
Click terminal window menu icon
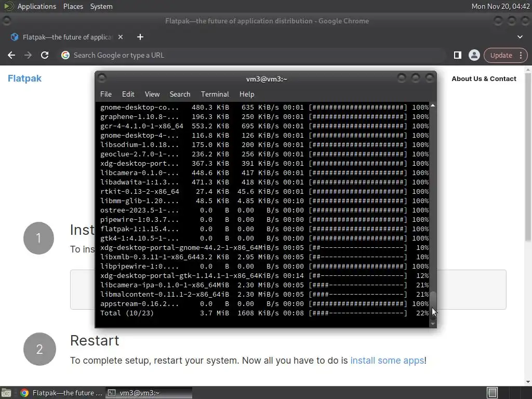pyautogui.click(x=102, y=79)
